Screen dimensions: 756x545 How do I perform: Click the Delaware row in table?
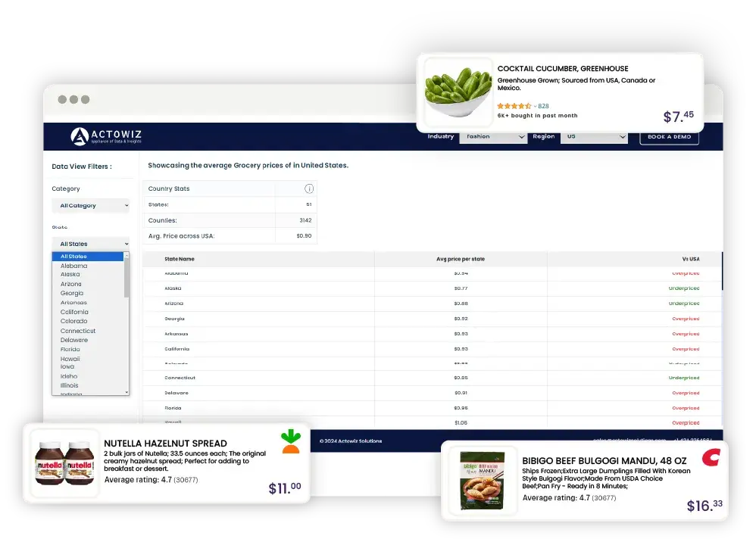(x=432, y=393)
